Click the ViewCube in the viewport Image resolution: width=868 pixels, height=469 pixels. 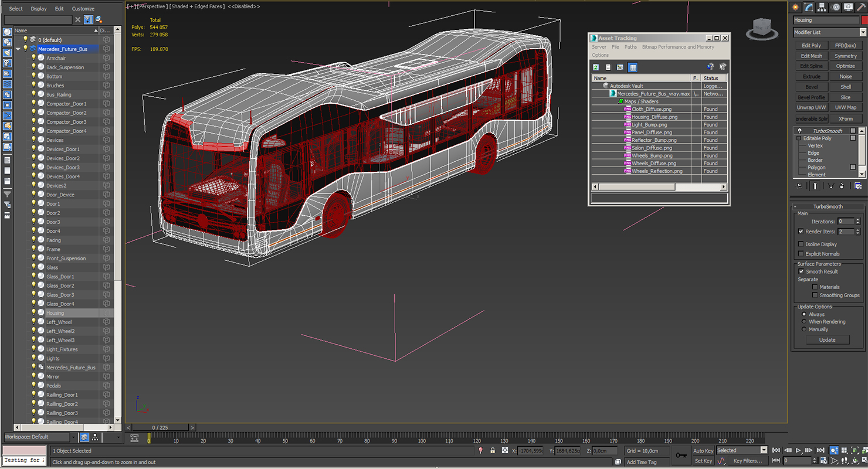click(x=762, y=29)
